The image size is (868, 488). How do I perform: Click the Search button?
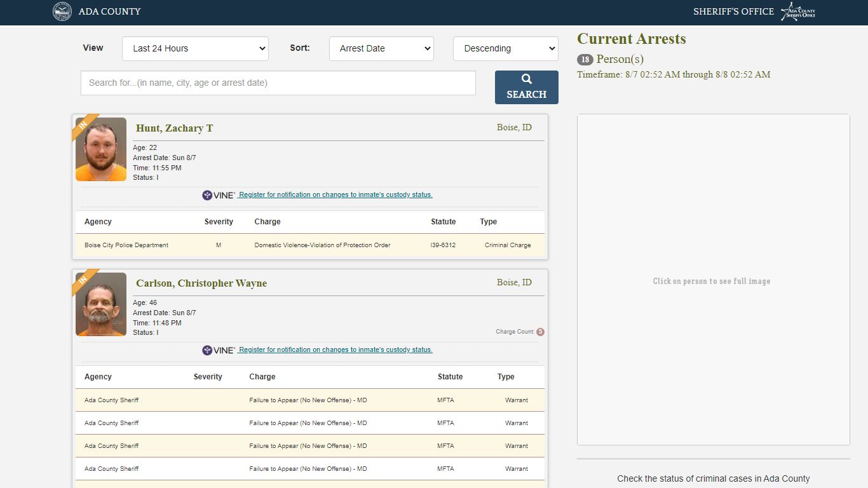pyautogui.click(x=527, y=87)
